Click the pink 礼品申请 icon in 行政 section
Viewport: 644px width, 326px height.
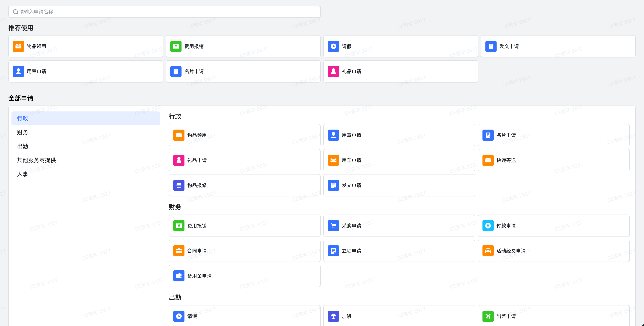(x=179, y=160)
